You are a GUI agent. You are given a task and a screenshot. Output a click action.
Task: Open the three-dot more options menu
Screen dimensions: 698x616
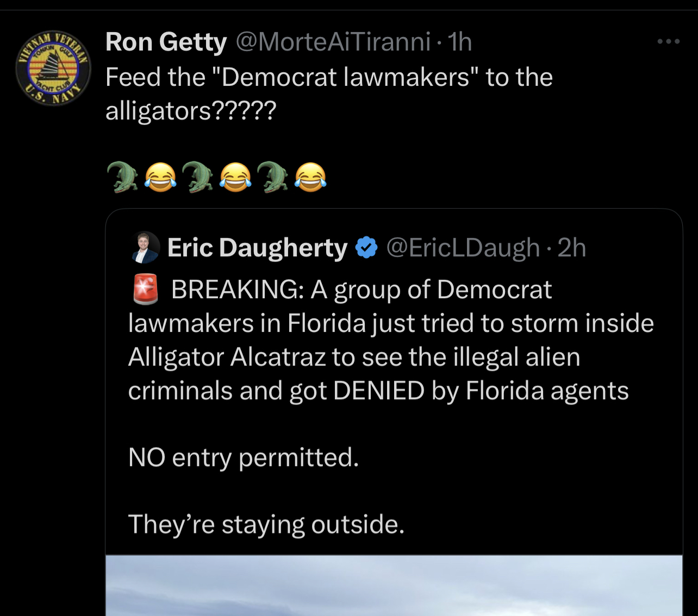coord(668,42)
